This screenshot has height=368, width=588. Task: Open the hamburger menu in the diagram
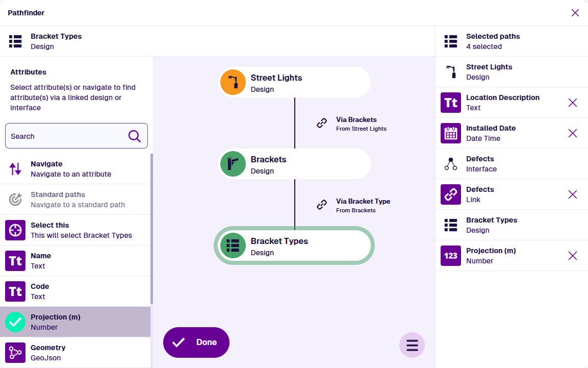coord(412,346)
